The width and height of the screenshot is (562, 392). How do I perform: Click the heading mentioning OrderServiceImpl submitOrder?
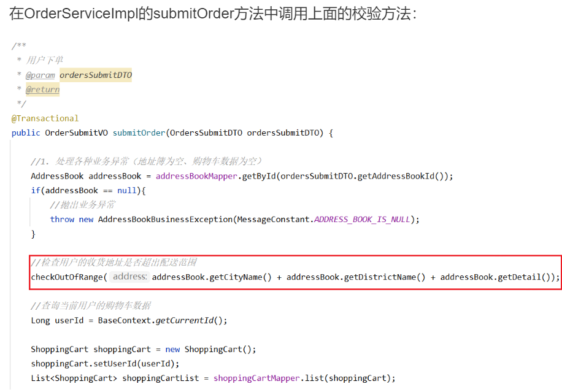[213, 13]
